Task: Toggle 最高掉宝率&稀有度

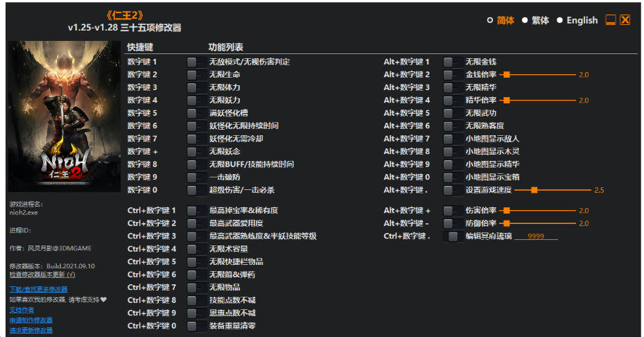Action: tap(196, 210)
